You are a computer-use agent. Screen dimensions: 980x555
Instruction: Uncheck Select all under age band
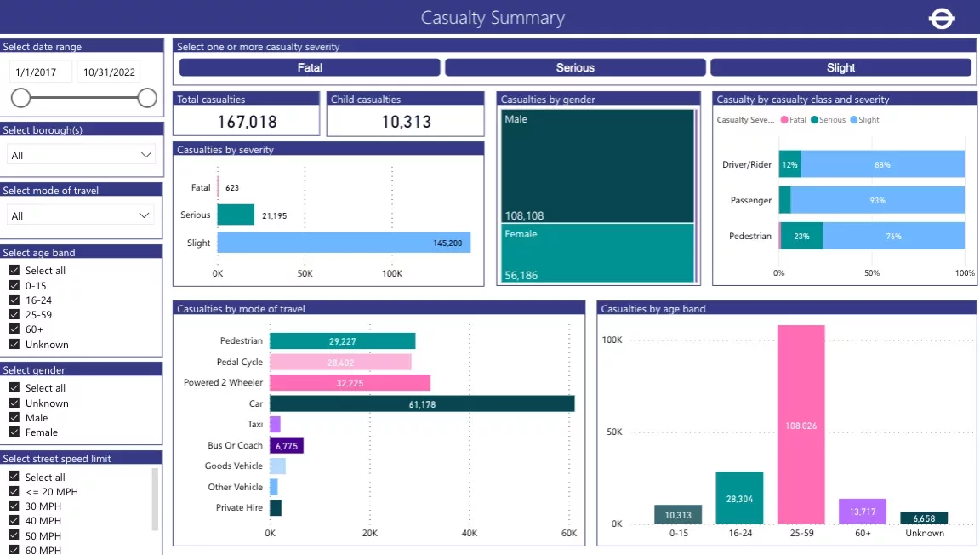coord(14,271)
